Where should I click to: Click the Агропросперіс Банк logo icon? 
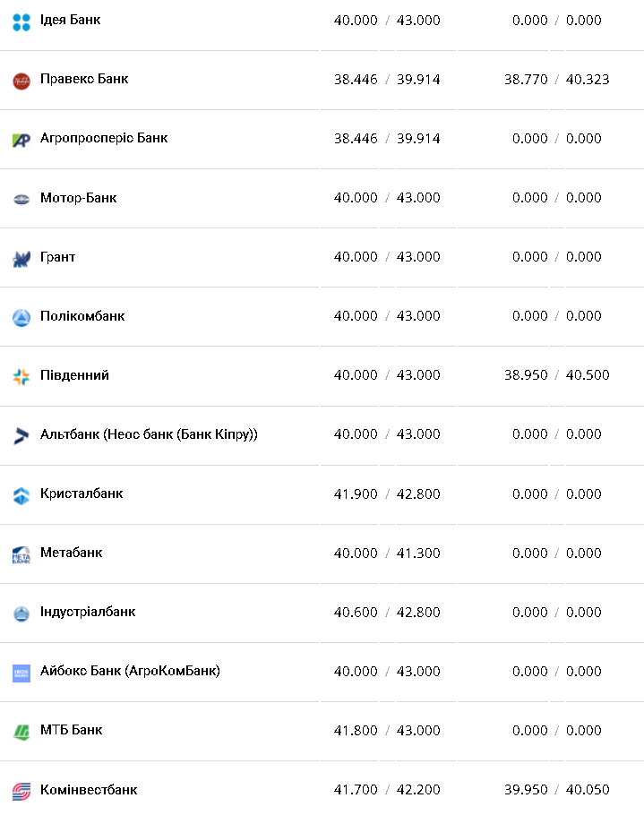click(21, 140)
